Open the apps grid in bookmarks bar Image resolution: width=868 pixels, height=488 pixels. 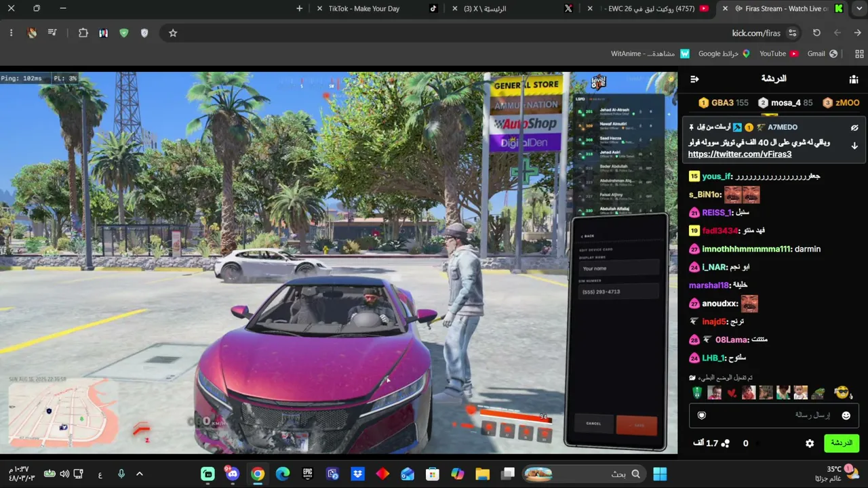point(860,54)
